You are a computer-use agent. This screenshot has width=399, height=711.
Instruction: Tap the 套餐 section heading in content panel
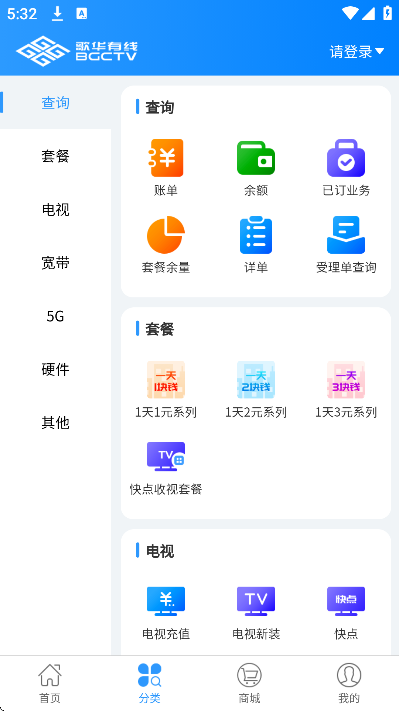pos(160,329)
